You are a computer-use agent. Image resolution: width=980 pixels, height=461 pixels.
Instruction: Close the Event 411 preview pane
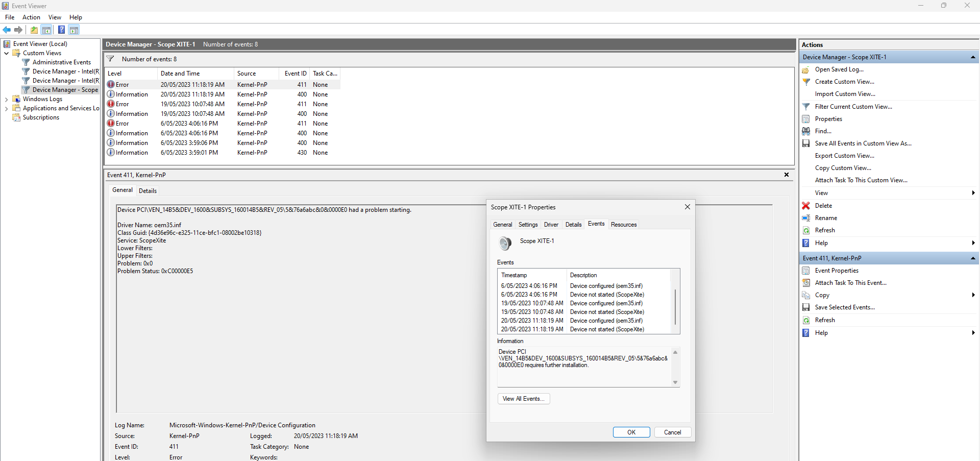tap(787, 175)
